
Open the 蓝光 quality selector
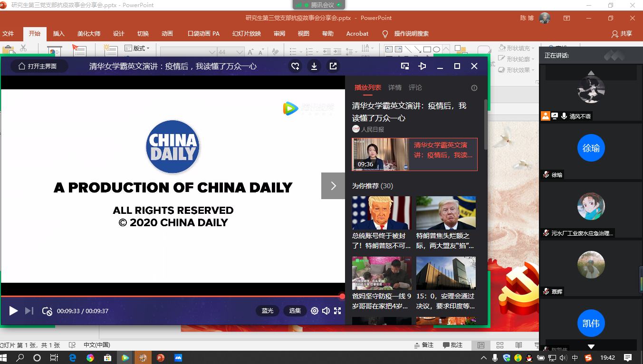(x=268, y=311)
